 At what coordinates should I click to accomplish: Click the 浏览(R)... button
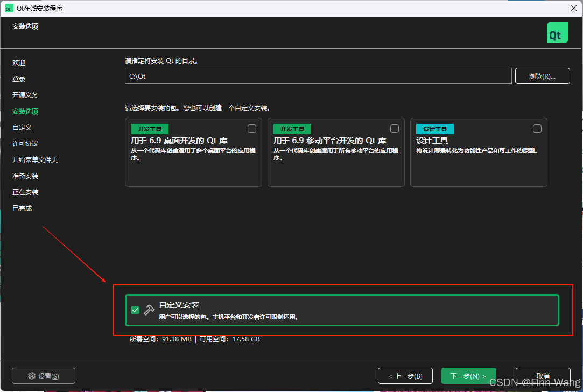tap(543, 76)
